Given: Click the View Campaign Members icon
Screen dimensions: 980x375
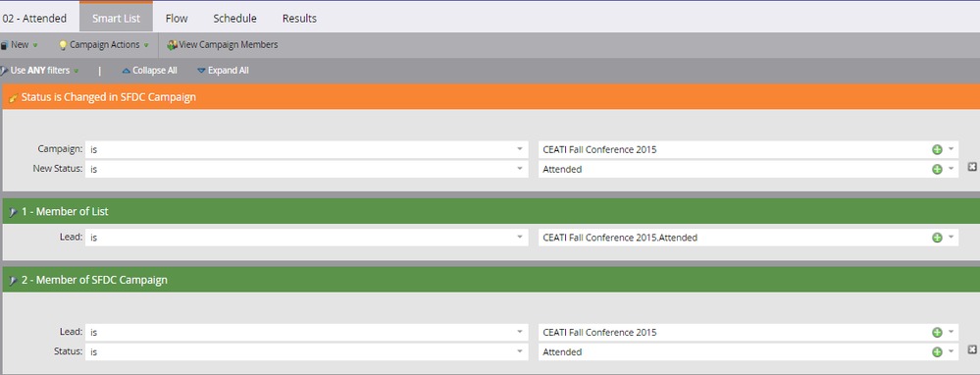Looking at the screenshot, I should coord(172,45).
